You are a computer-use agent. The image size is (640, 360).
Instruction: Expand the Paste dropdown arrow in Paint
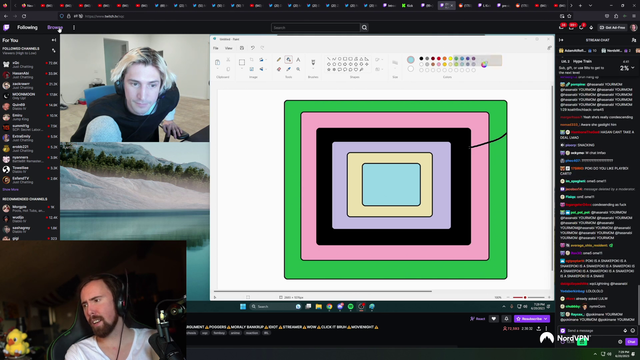coord(218,69)
